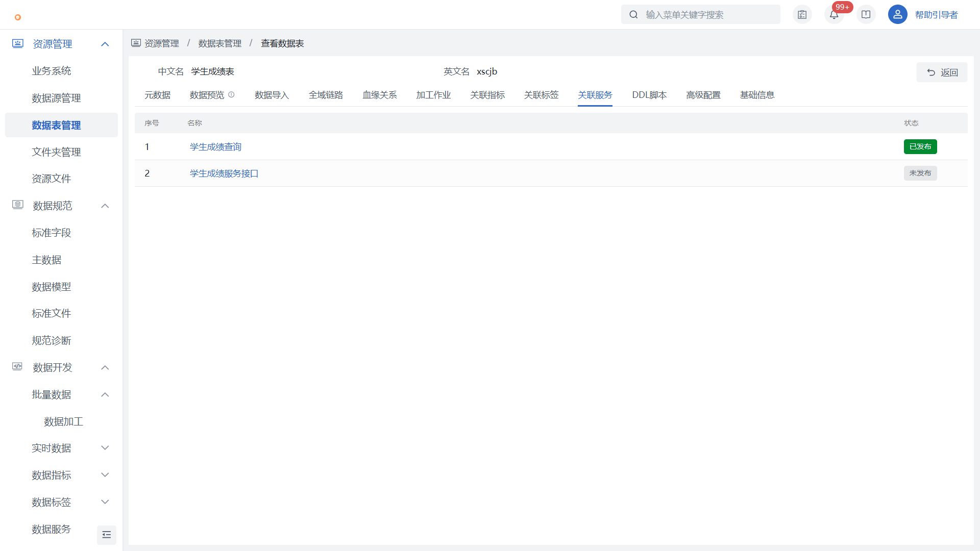Collapse the 批量数据 submenu chevron
Image resolution: width=980 pixels, height=551 pixels.
point(105,394)
